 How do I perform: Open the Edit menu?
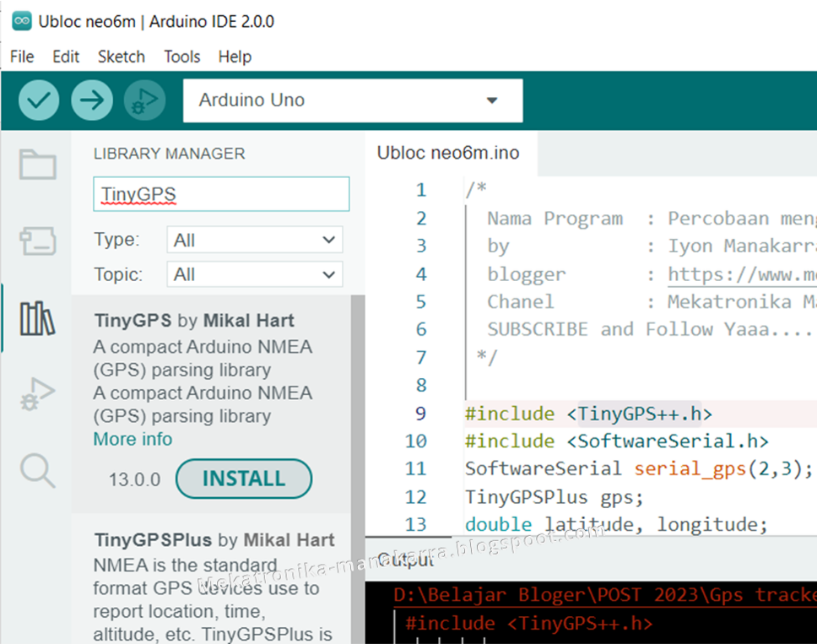pos(66,57)
